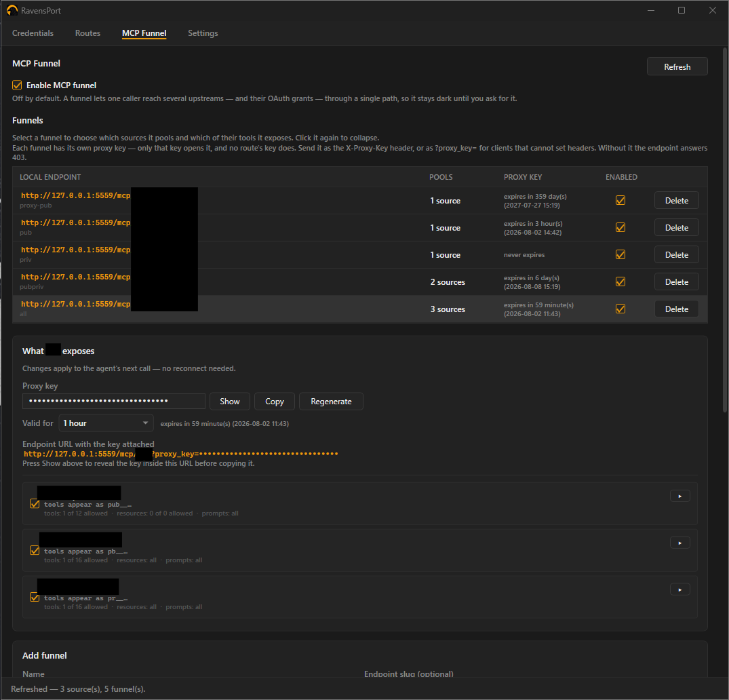Switch to the Routes tab

point(87,33)
